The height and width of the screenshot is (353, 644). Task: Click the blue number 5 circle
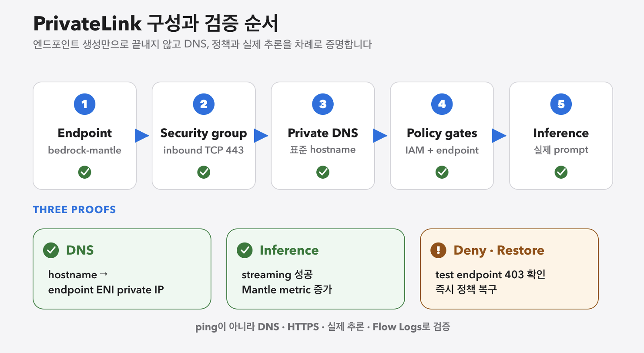[561, 104]
